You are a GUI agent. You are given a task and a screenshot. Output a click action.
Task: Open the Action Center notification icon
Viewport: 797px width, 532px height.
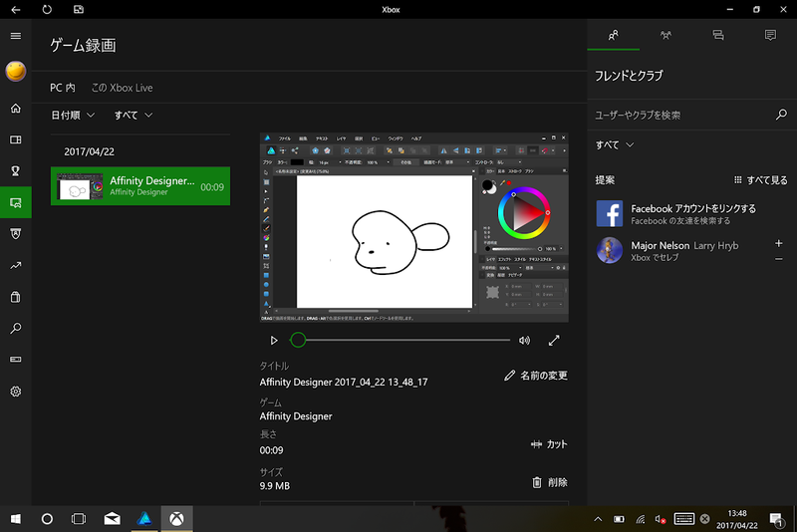click(x=776, y=519)
